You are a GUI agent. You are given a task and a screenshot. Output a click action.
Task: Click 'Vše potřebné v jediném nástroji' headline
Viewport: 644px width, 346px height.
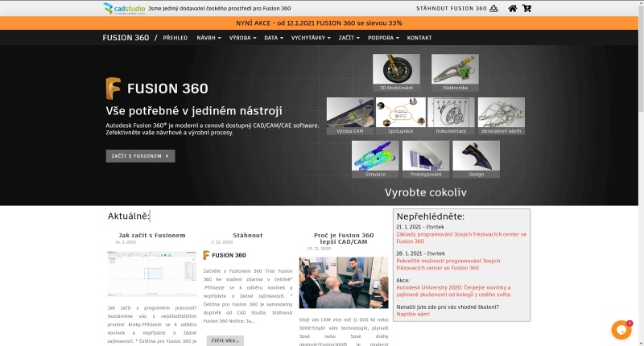tap(194, 111)
